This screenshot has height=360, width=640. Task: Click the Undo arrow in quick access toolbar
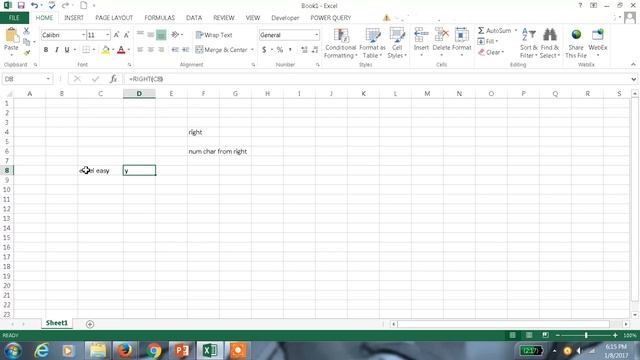(35, 5)
